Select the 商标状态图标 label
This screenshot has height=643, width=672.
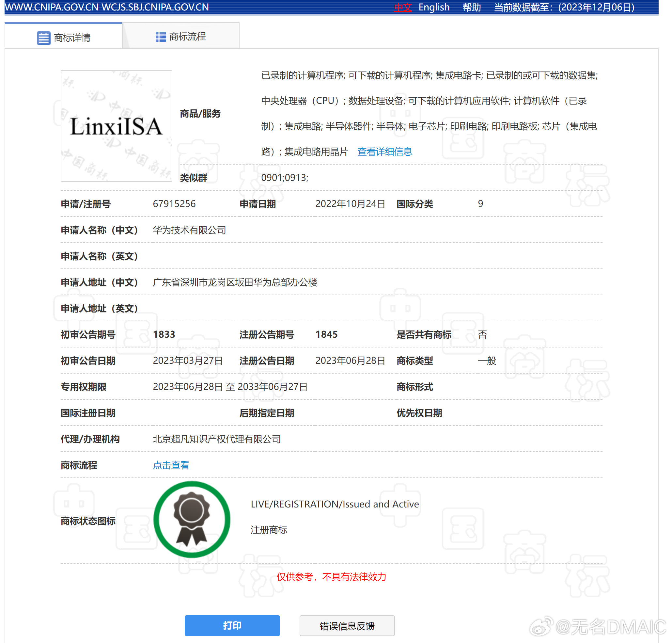(88, 521)
